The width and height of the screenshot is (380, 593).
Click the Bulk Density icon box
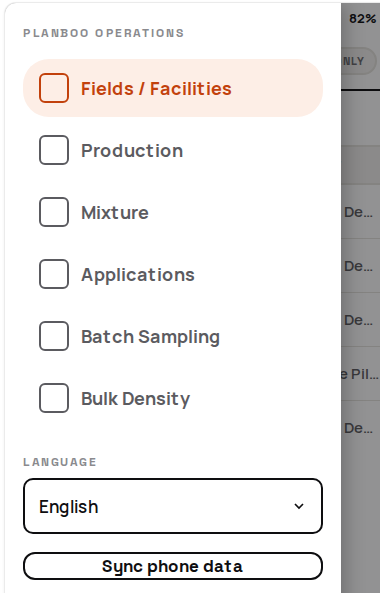tap(54, 398)
